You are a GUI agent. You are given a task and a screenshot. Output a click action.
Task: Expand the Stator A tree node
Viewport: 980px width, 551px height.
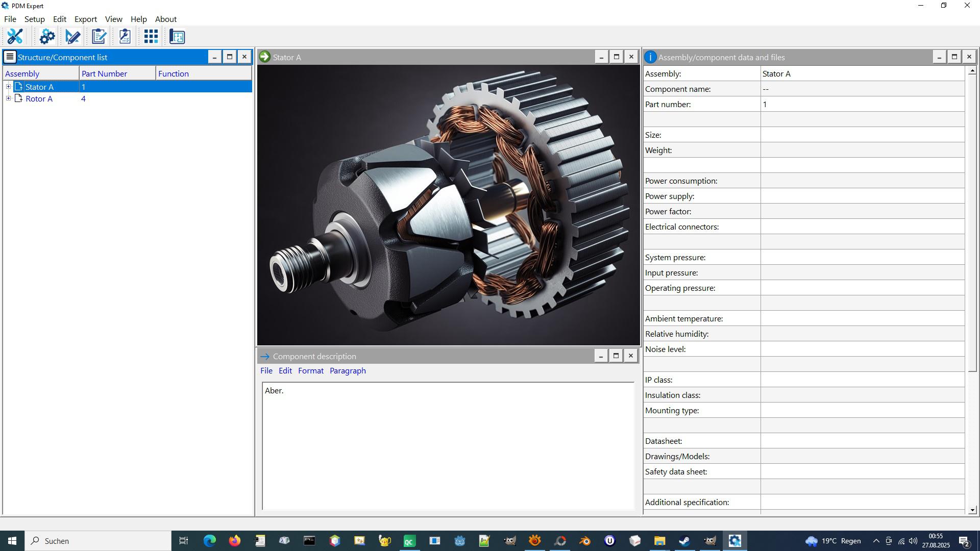8,87
